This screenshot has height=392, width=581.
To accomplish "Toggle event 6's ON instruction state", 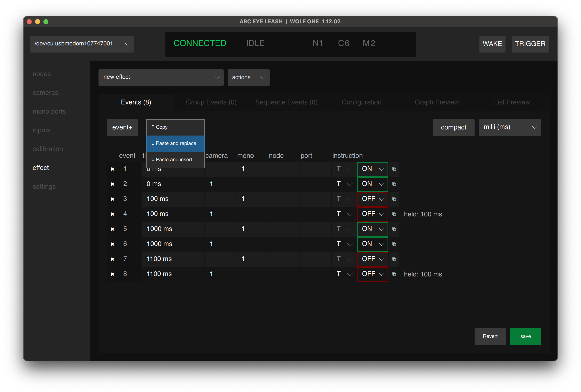I will pos(372,244).
